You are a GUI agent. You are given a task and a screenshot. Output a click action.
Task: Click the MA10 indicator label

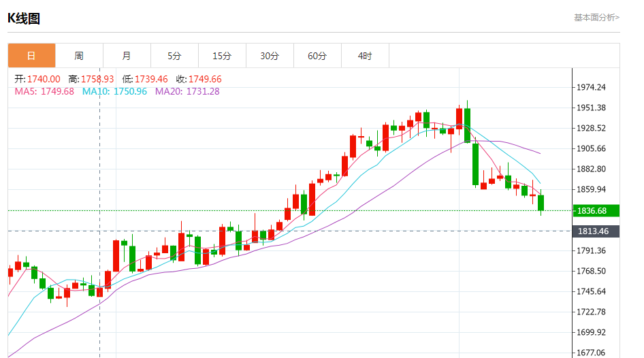tap(114, 91)
